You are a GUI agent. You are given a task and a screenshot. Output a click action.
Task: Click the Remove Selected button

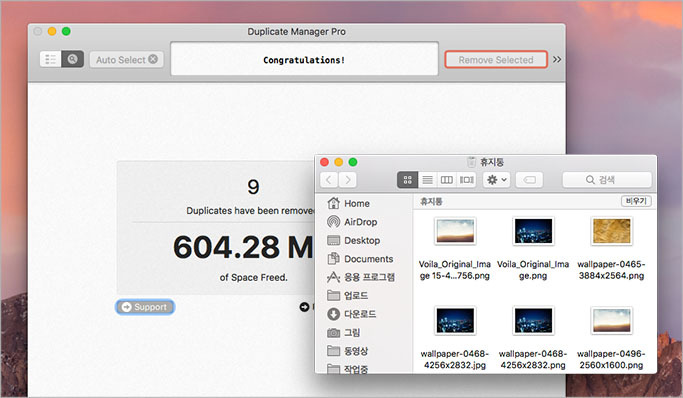click(x=496, y=60)
